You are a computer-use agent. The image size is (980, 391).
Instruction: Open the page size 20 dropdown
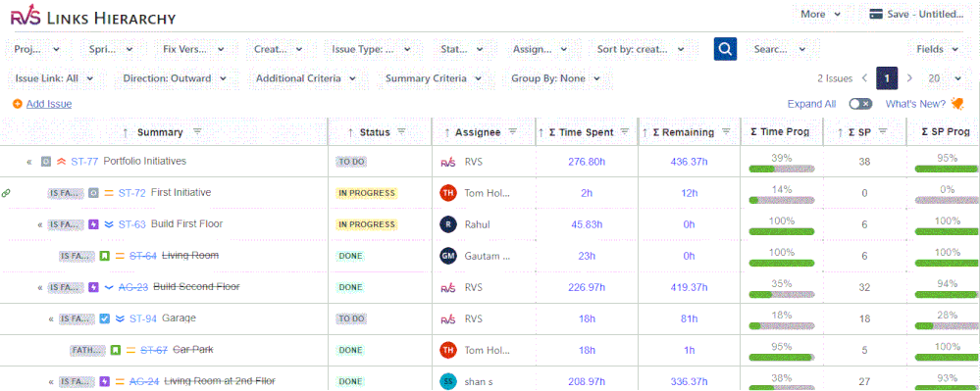[x=945, y=78]
